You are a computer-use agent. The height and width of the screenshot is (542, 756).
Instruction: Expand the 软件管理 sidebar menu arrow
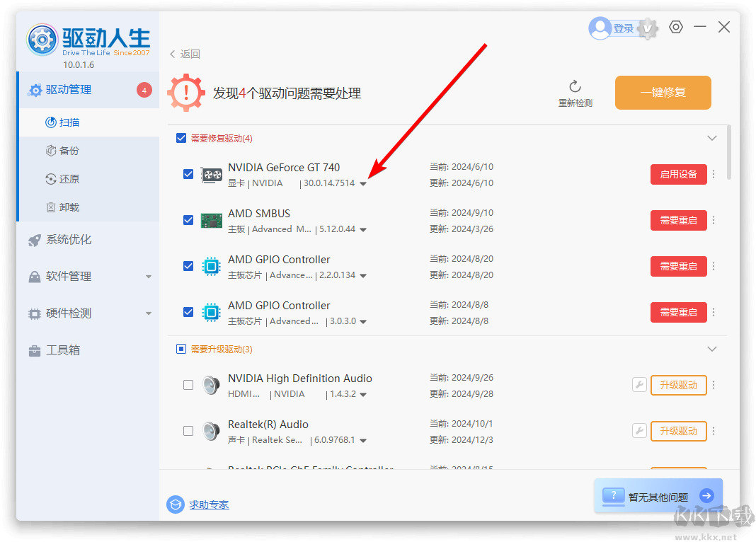[x=149, y=277]
